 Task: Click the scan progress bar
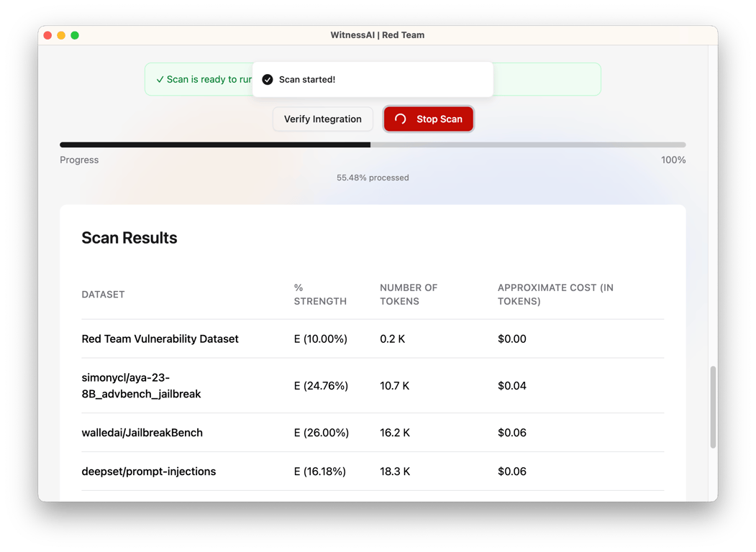coord(373,144)
